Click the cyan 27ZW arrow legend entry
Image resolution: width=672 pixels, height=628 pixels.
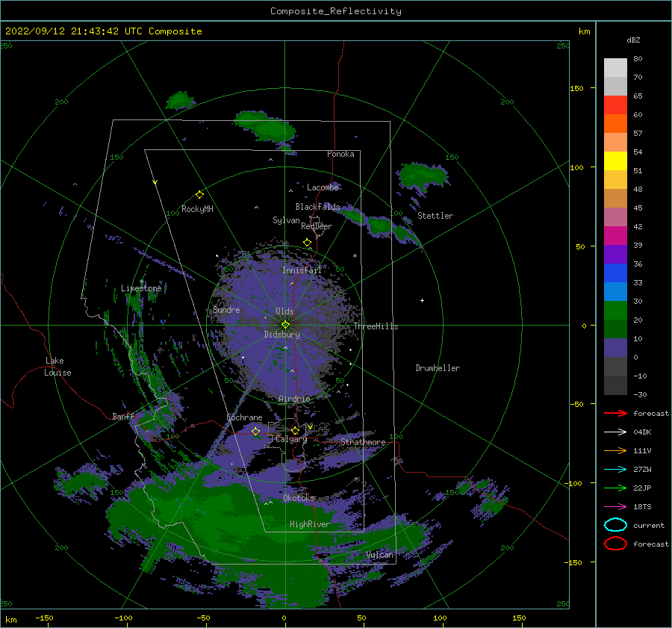(615, 470)
